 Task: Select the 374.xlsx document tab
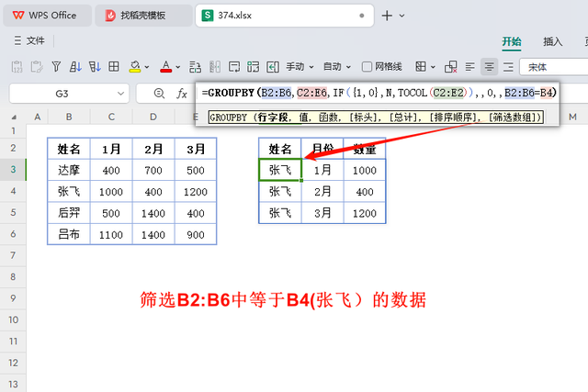284,16
